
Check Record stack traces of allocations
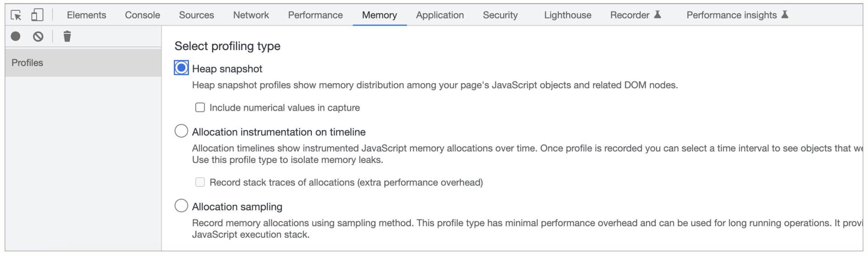tap(200, 182)
